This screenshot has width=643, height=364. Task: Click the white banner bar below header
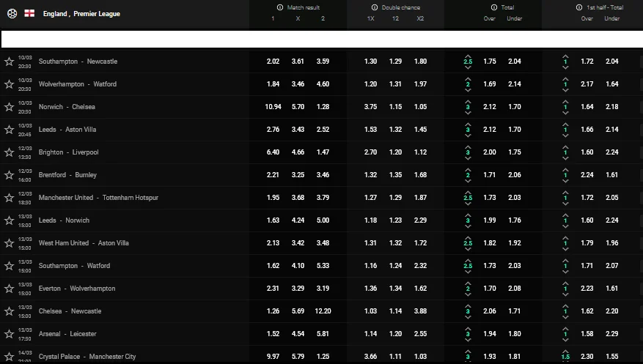(321, 39)
